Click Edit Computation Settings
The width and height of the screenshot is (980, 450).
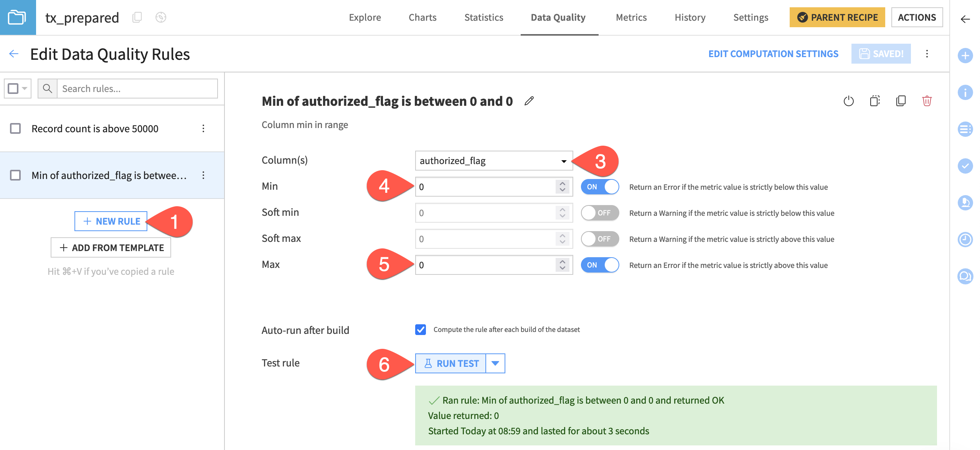[773, 54]
